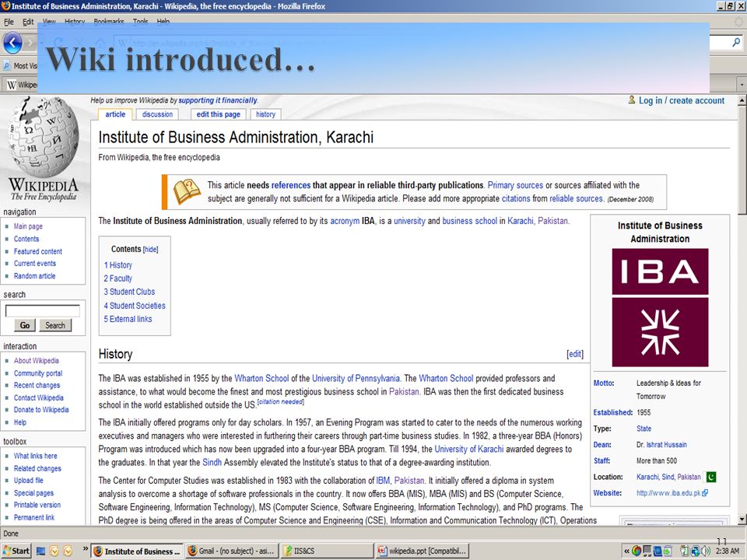This screenshot has height=560, width=747.
Task: Open the edit this page tab
Action: click(218, 114)
